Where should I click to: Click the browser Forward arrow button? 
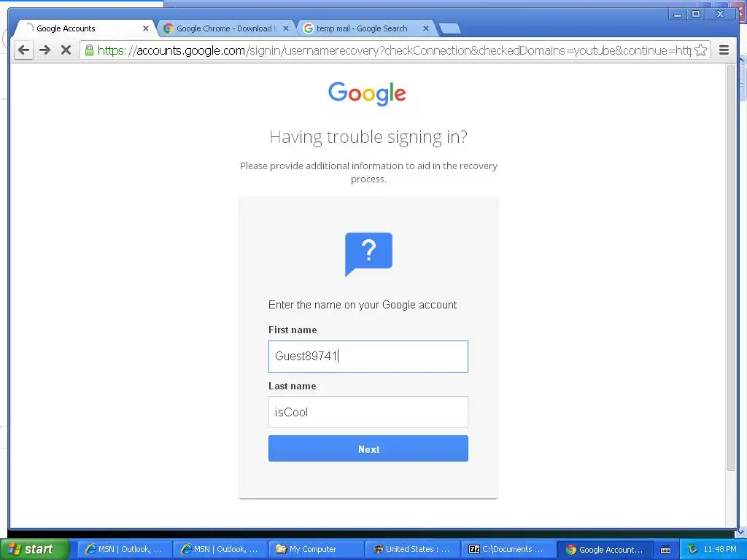44,50
